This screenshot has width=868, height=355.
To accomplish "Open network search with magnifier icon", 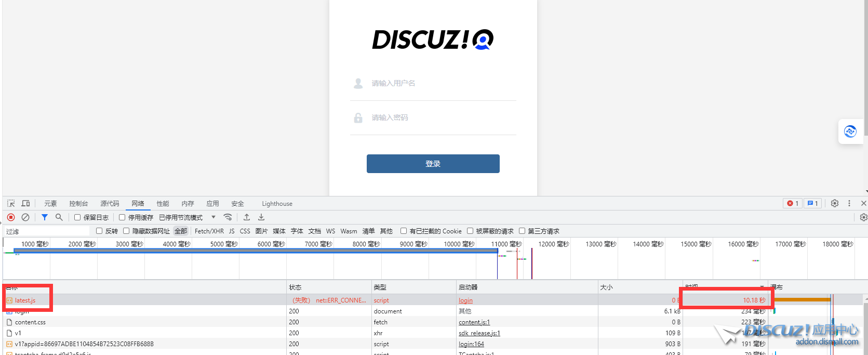I will tap(59, 217).
